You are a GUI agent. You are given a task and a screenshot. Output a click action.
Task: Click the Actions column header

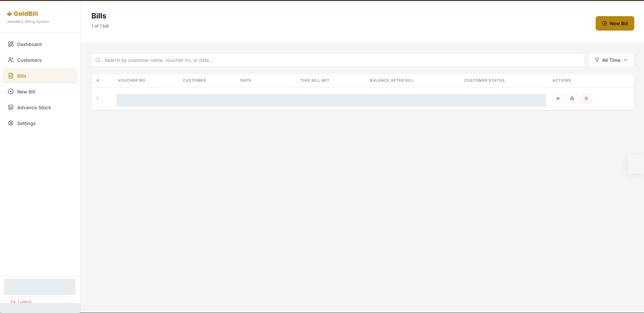[561, 80]
